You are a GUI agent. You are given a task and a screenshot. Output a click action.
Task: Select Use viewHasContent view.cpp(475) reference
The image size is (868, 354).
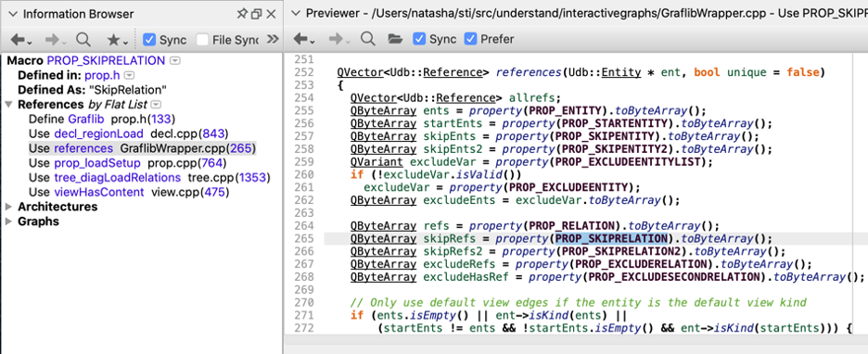pos(128,193)
